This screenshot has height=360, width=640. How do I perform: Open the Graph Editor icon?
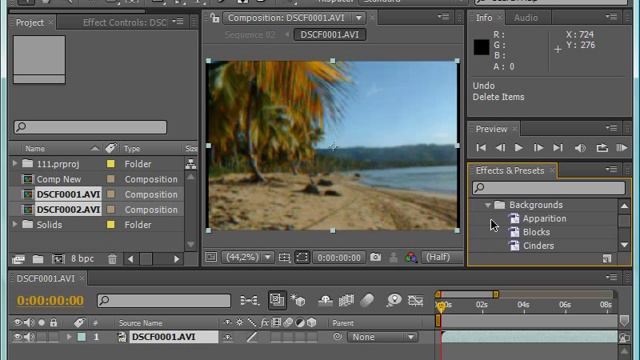point(416,301)
